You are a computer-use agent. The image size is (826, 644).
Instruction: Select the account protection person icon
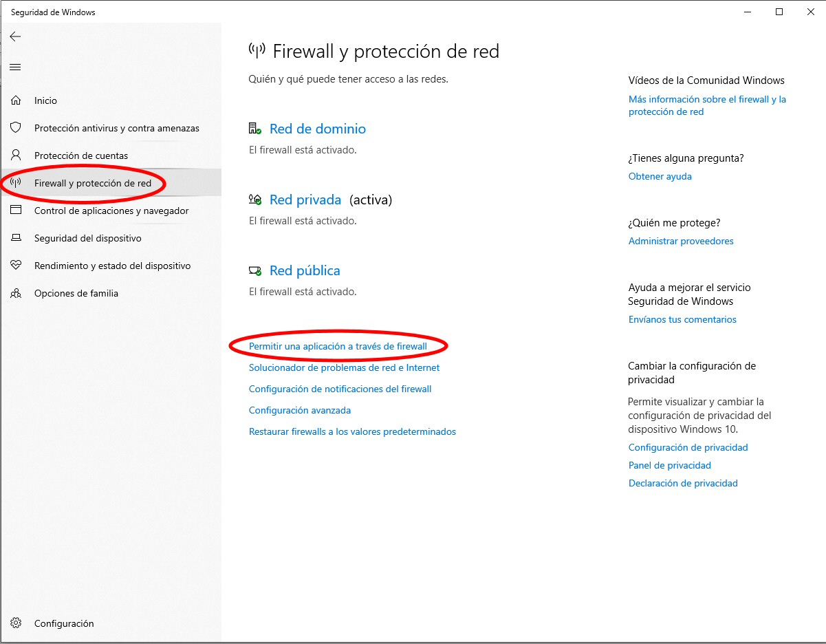point(16,155)
